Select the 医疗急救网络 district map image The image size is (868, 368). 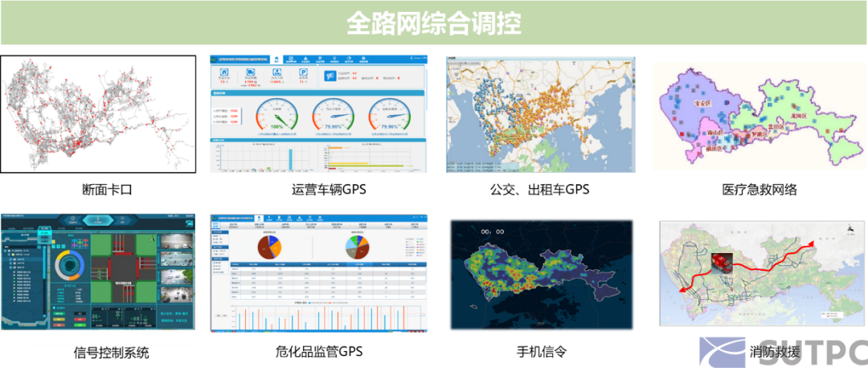[x=759, y=115]
